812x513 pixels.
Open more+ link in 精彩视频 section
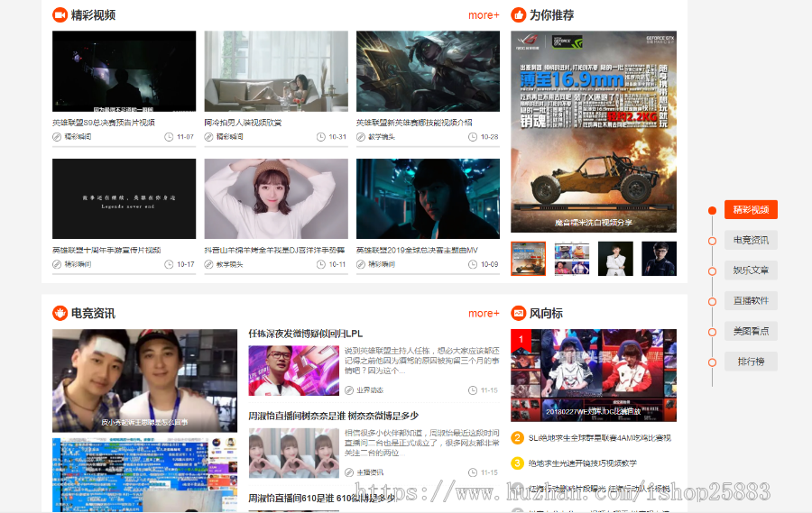(484, 15)
